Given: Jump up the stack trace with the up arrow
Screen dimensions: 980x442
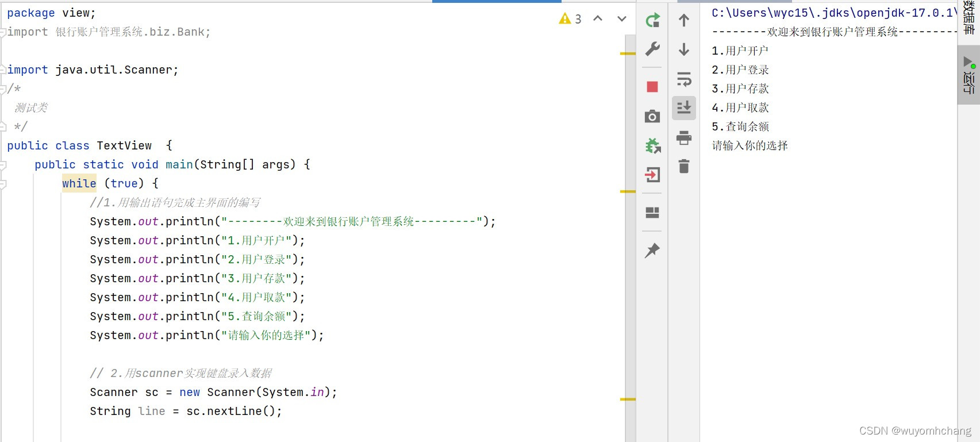Looking at the screenshot, I should [684, 20].
